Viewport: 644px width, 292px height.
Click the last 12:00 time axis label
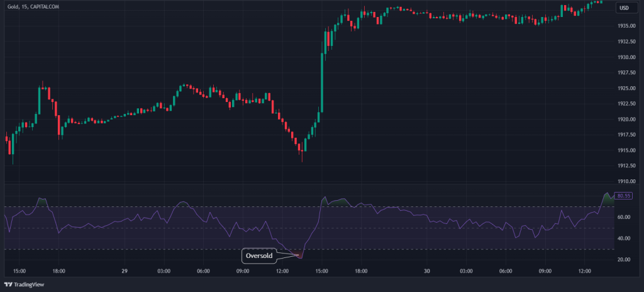pyautogui.click(x=584, y=271)
